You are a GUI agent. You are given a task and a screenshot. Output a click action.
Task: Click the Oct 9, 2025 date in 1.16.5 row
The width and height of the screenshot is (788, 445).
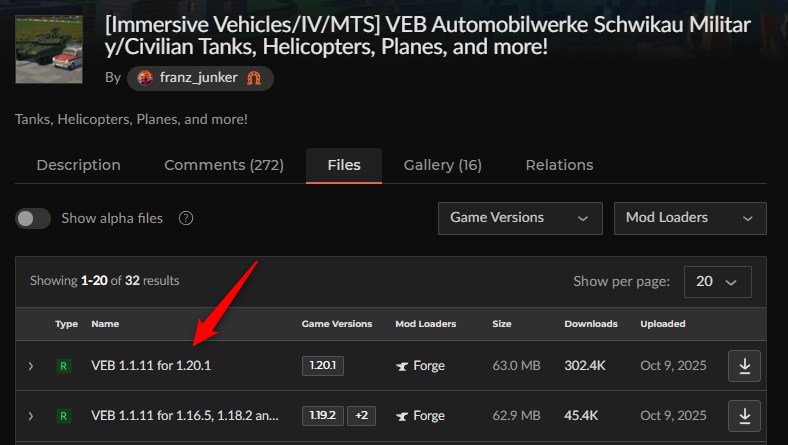(x=673, y=416)
